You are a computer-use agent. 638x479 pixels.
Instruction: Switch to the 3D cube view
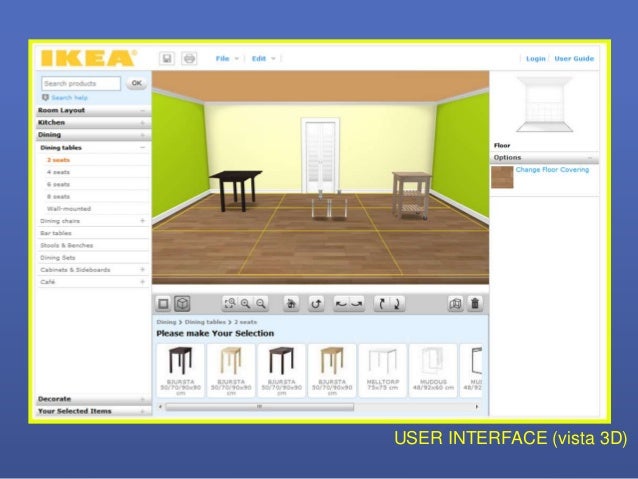pyautogui.click(x=182, y=304)
